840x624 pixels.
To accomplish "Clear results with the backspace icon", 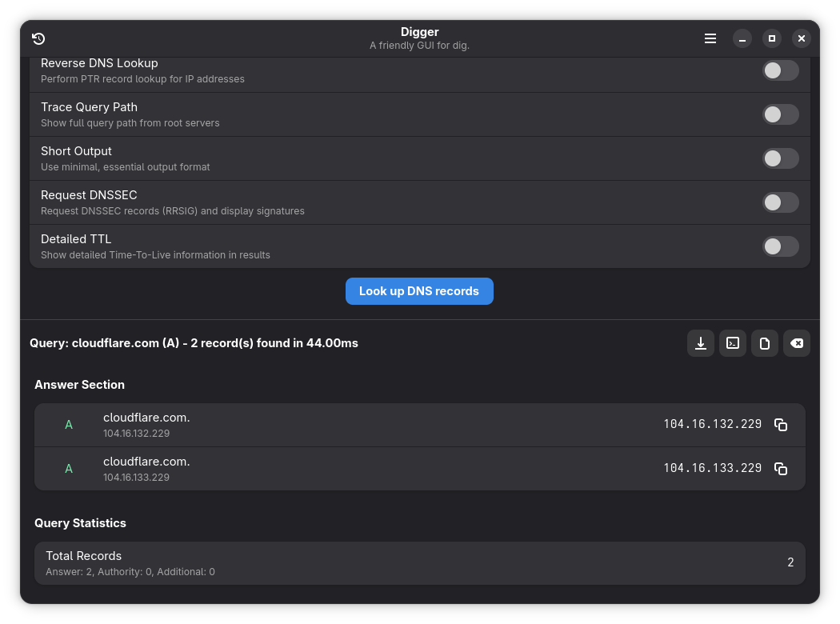I will 797,343.
